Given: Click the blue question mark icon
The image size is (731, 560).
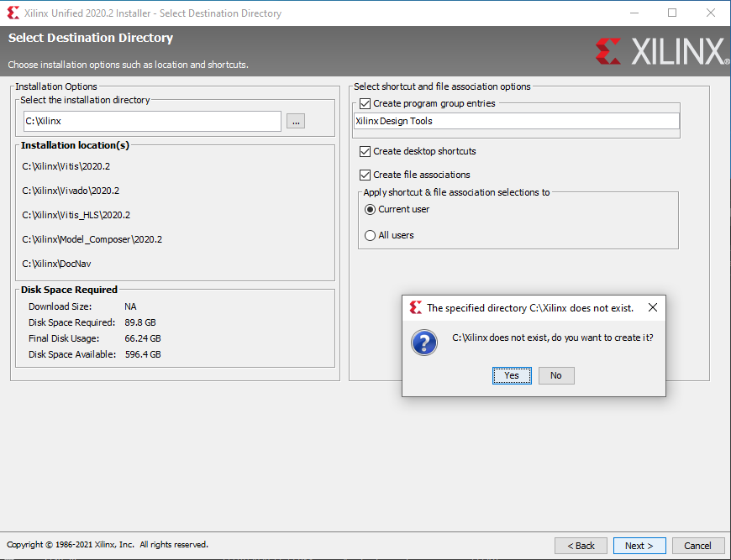Looking at the screenshot, I should click(x=423, y=343).
